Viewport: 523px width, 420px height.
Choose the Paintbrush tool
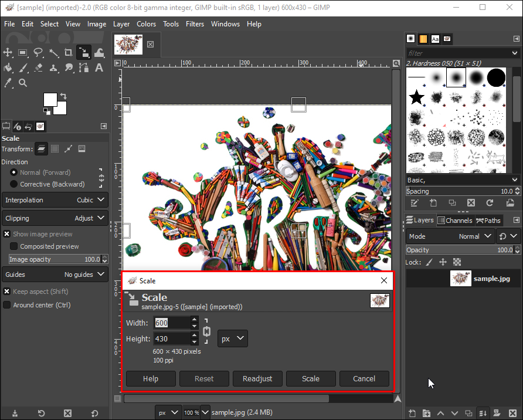click(23, 67)
